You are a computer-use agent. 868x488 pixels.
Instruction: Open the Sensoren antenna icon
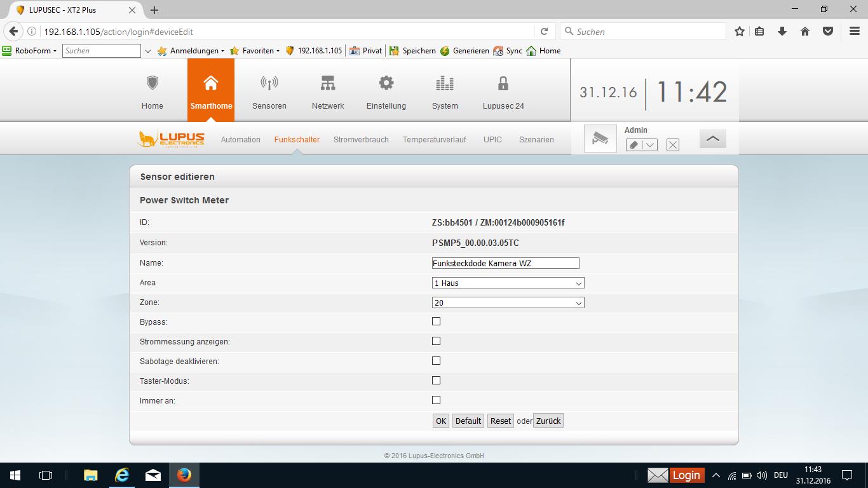[269, 83]
